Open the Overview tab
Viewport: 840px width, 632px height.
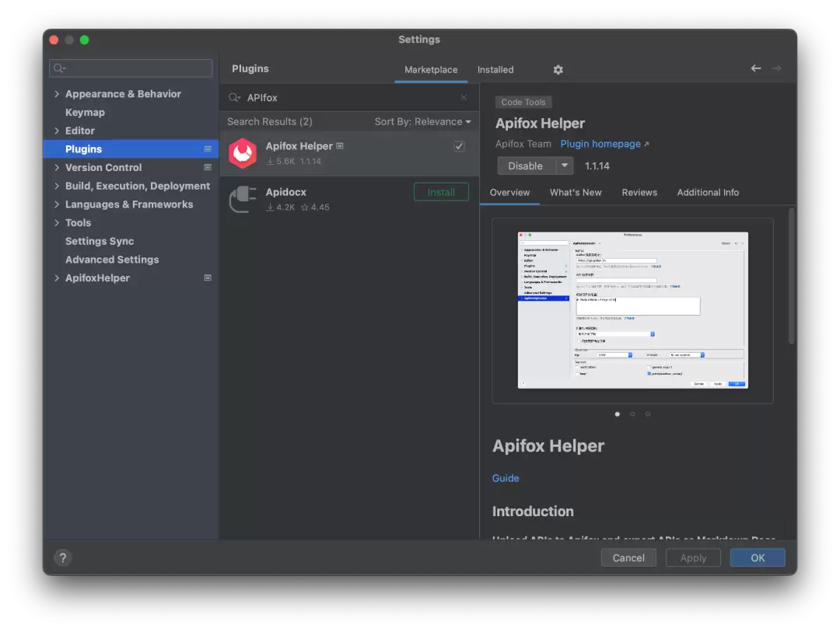[509, 192]
